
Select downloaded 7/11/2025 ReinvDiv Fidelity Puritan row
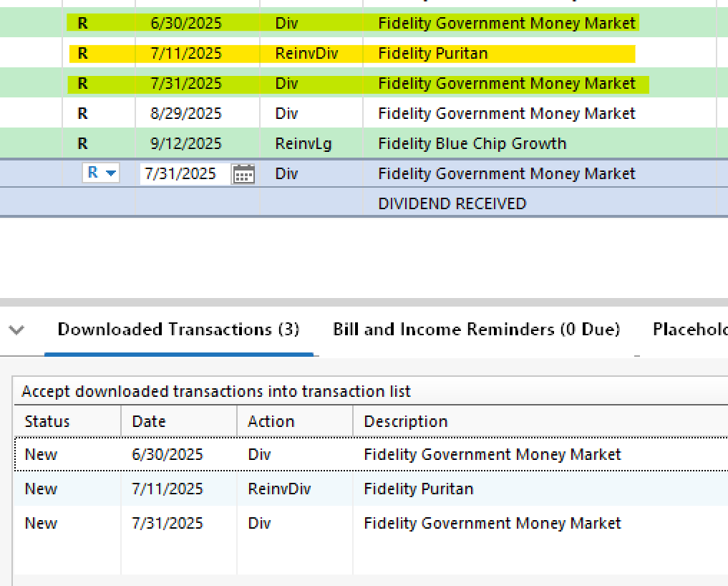coord(371,489)
